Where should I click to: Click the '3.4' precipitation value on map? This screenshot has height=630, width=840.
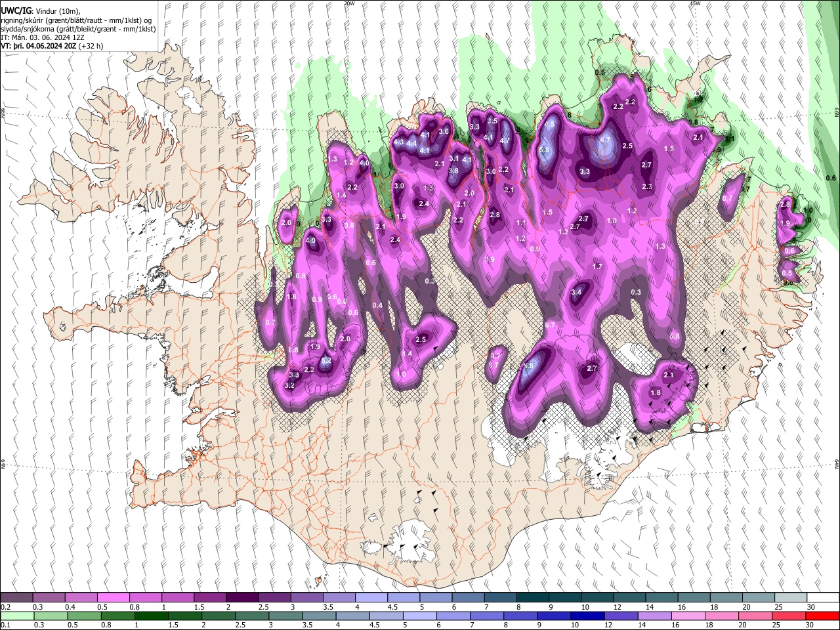[577, 292]
